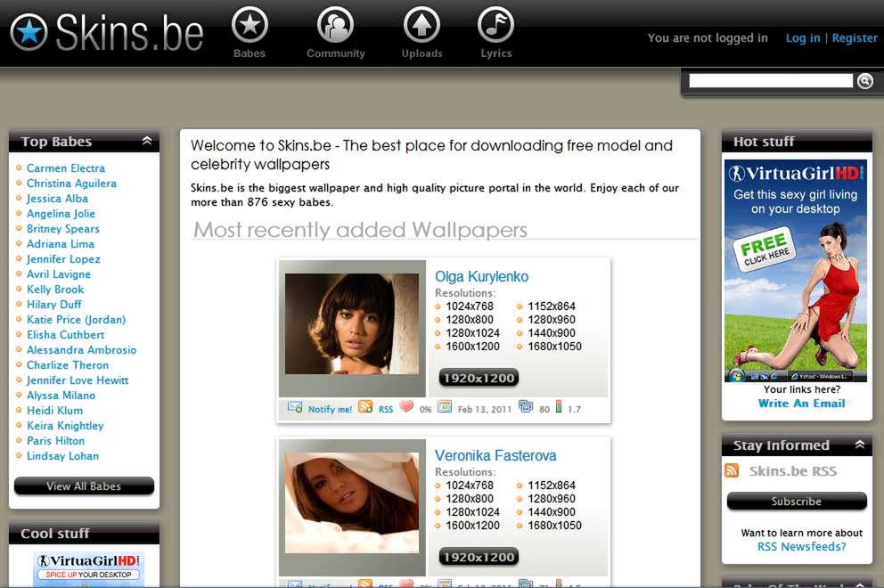Open Christina Aguilera in Top Babes
The width and height of the screenshot is (884, 588).
(71, 184)
